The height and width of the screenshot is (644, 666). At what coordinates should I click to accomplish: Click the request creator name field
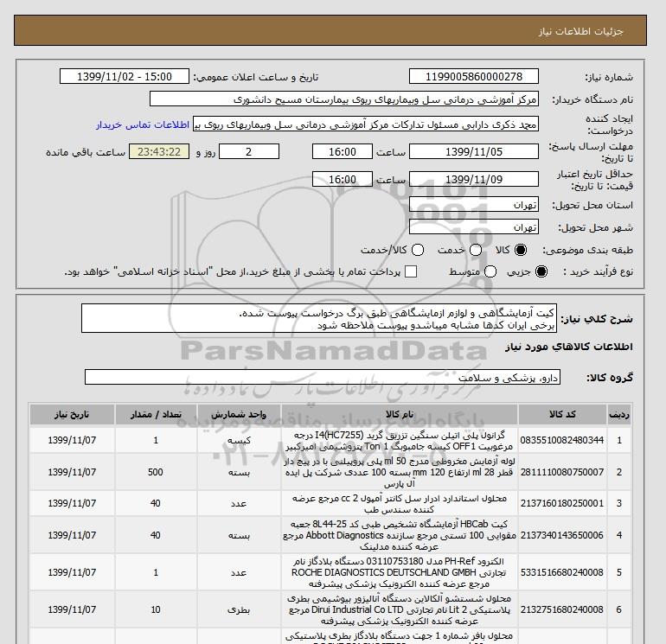pyautogui.click(x=366, y=124)
